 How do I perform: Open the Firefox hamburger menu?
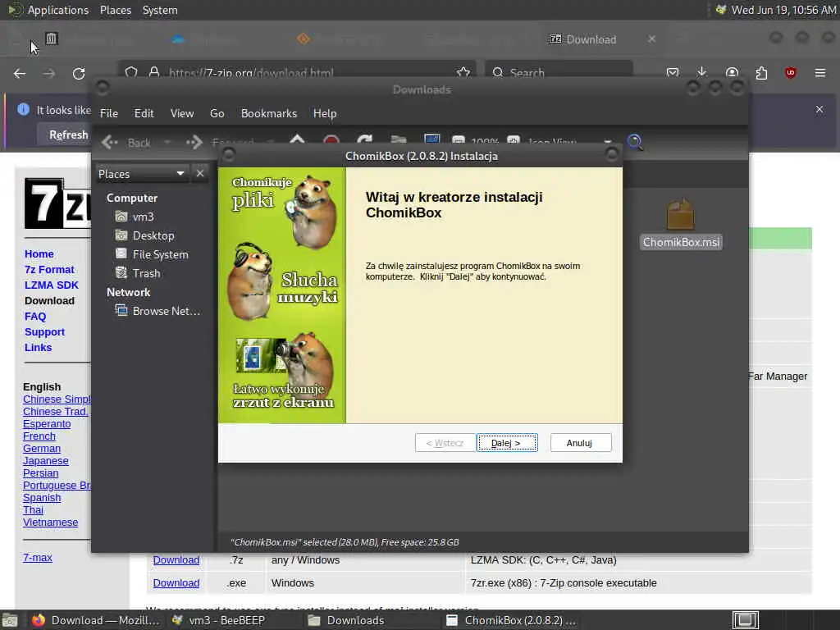coord(819,72)
